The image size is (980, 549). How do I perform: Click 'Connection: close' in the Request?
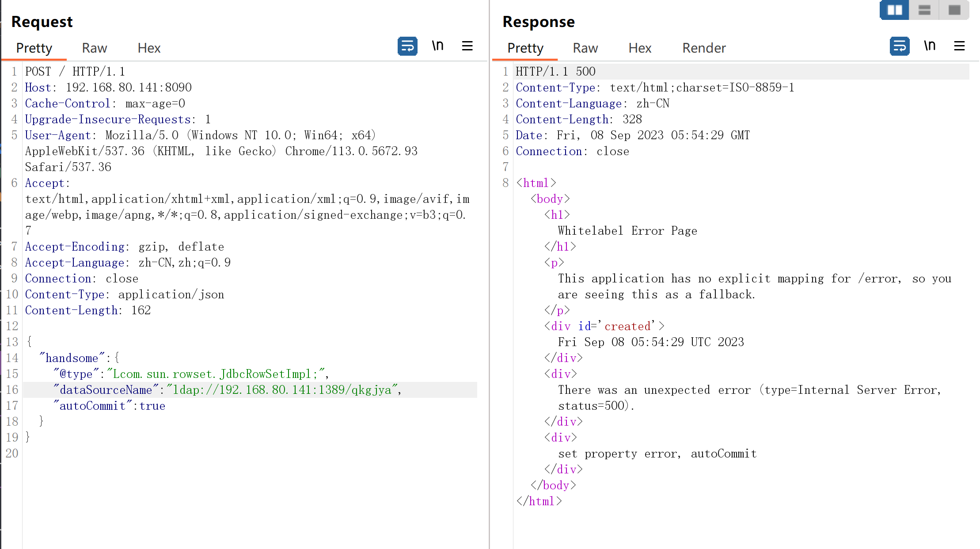point(82,278)
